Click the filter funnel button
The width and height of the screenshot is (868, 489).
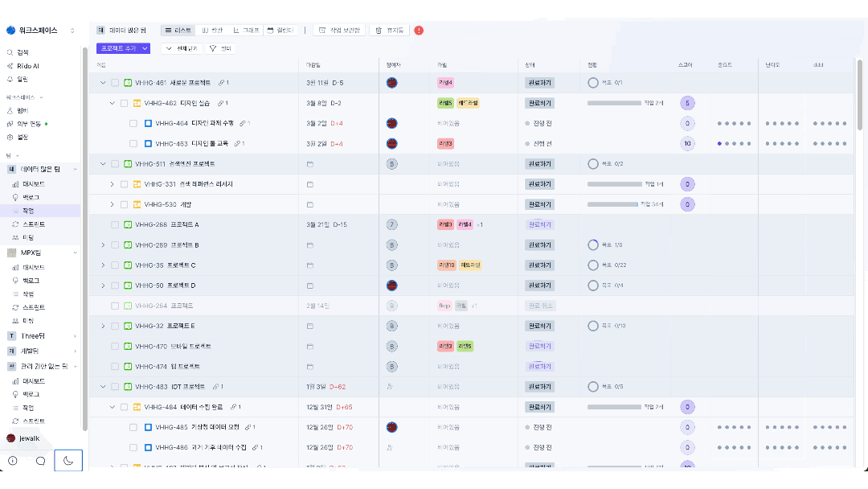220,48
